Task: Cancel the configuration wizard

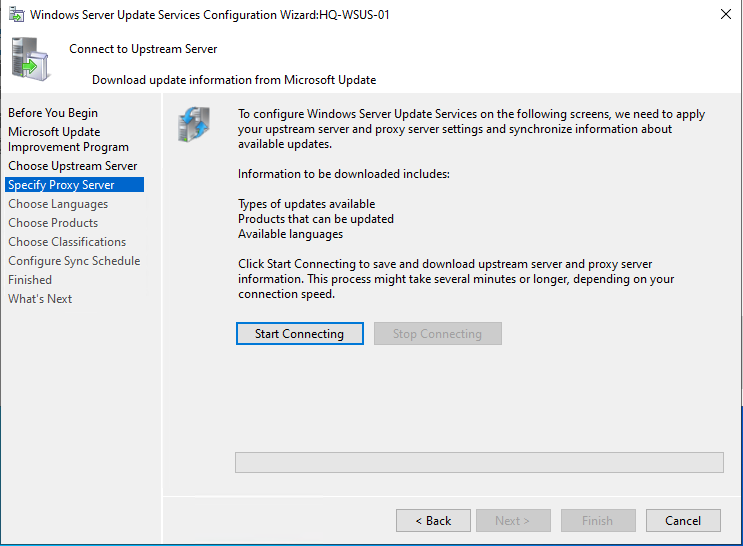Action: (x=682, y=521)
